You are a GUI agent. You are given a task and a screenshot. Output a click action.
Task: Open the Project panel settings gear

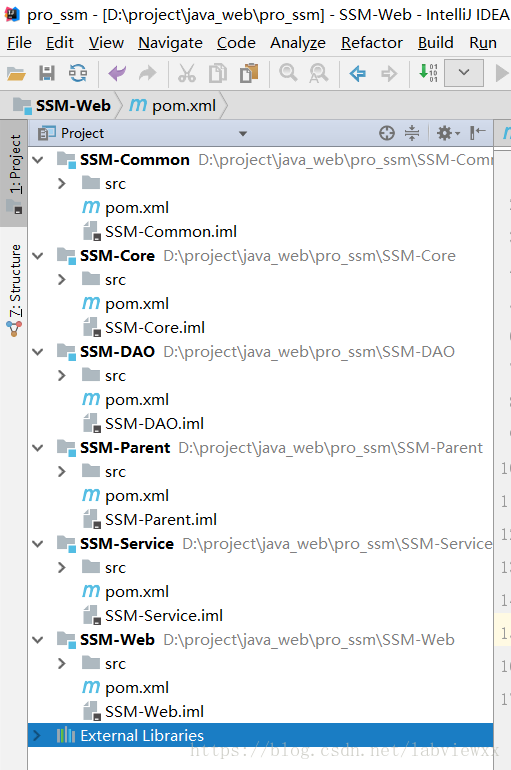[x=447, y=133]
